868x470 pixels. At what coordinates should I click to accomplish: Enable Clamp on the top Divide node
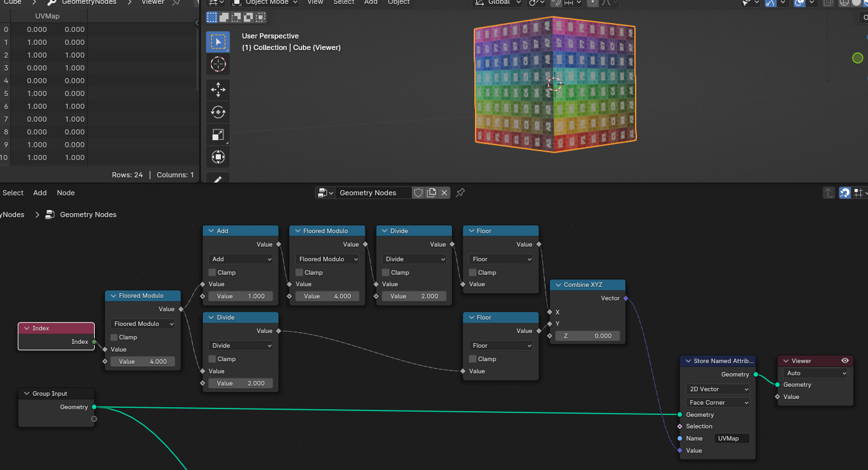pos(386,273)
